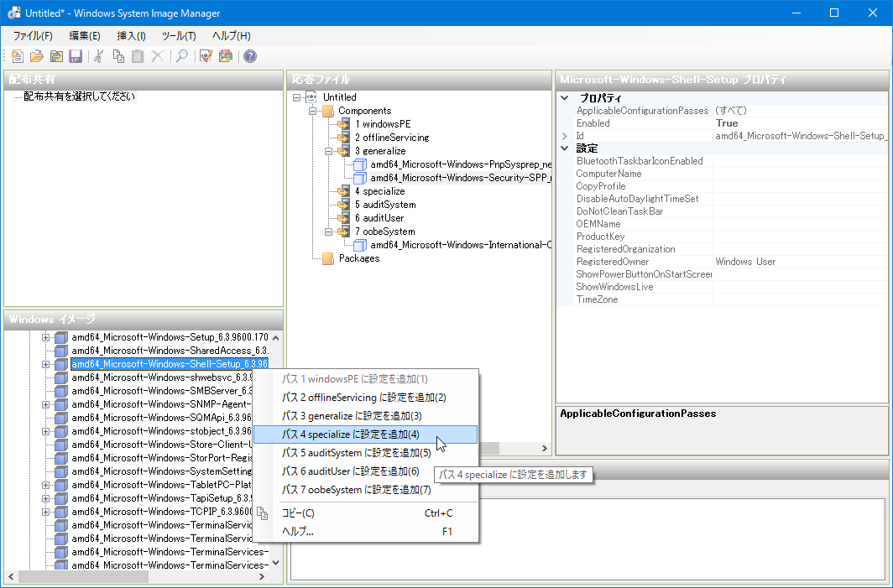
Task: Collapse the プロパティ category
Action: pyautogui.click(x=564, y=98)
